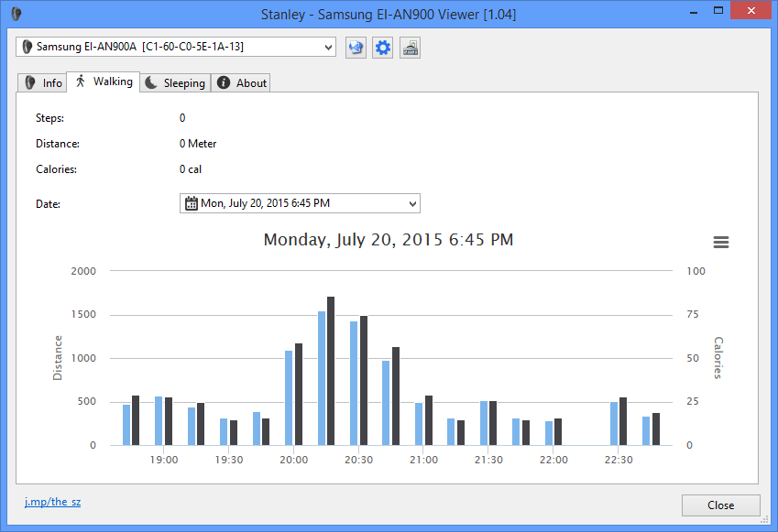
Task: Click the Steps value 0
Action: (x=182, y=118)
